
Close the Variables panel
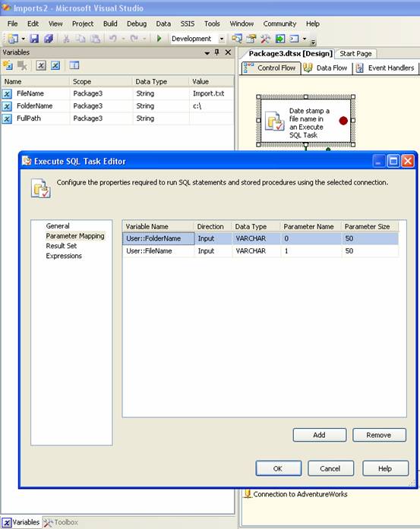[x=228, y=52]
